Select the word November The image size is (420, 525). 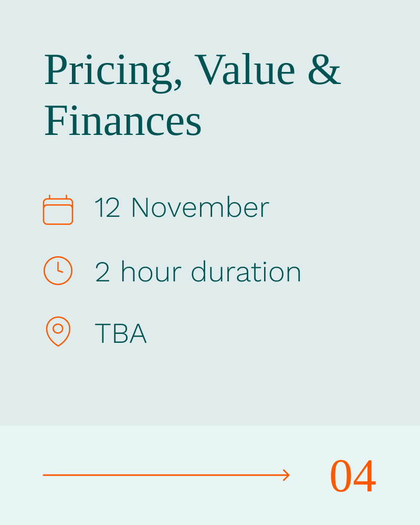pos(200,208)
